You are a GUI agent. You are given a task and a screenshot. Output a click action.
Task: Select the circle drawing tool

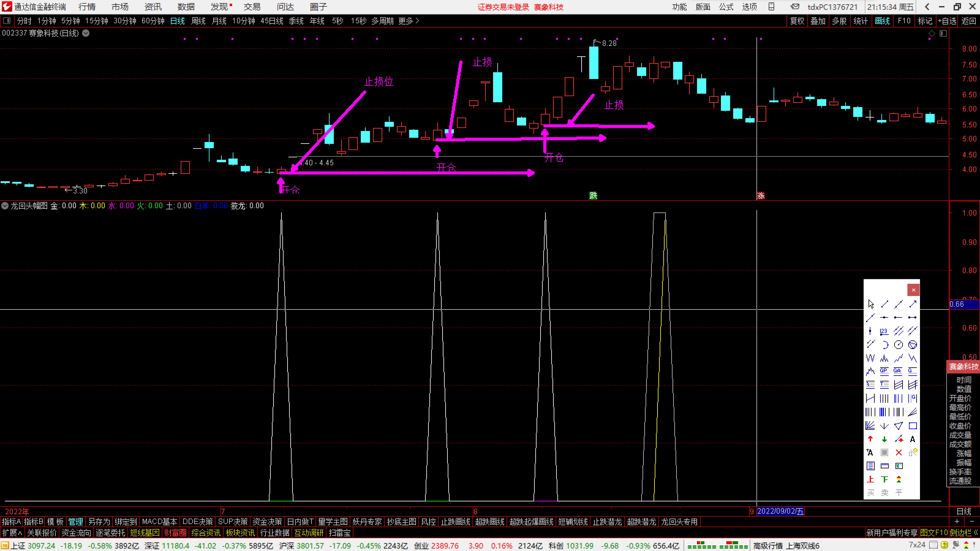(898, 345)
